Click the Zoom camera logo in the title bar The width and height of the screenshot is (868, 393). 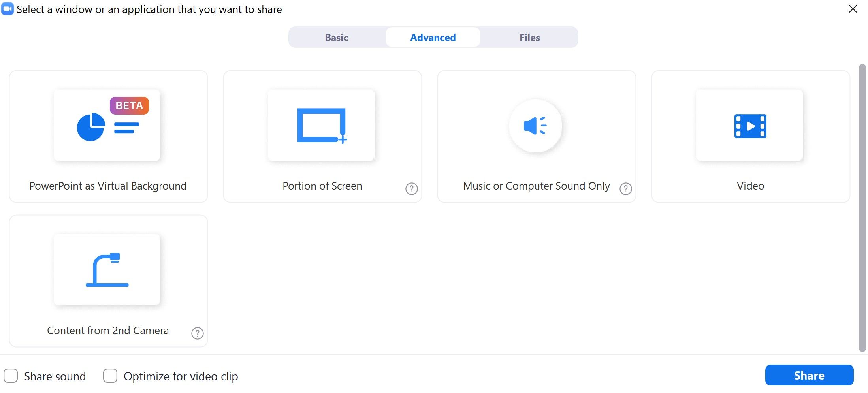tap(8, 8)
